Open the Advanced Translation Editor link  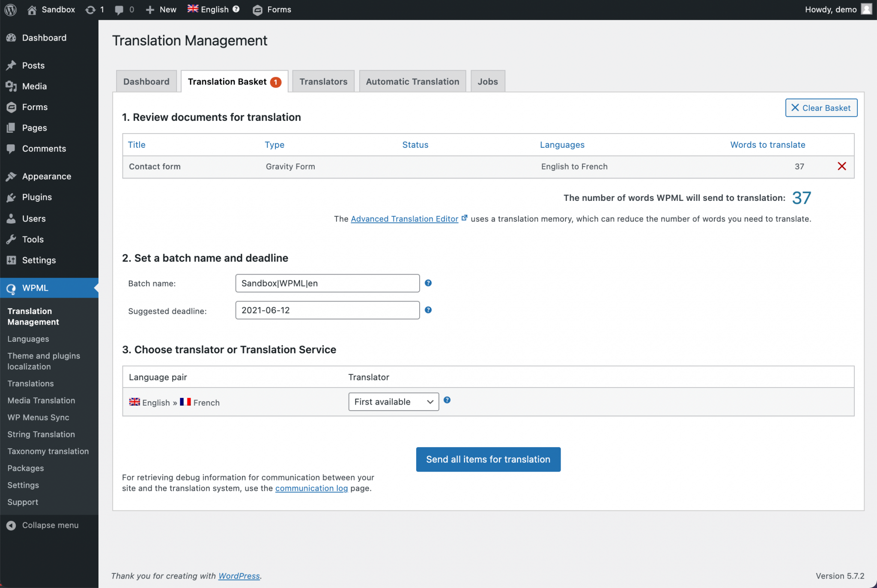404,218
